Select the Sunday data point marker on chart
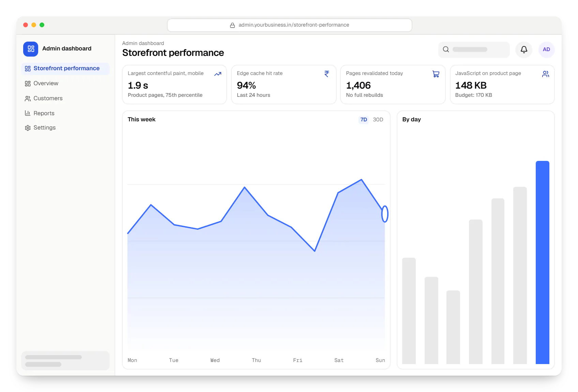578x392 pixels. (x=385, y=214)
